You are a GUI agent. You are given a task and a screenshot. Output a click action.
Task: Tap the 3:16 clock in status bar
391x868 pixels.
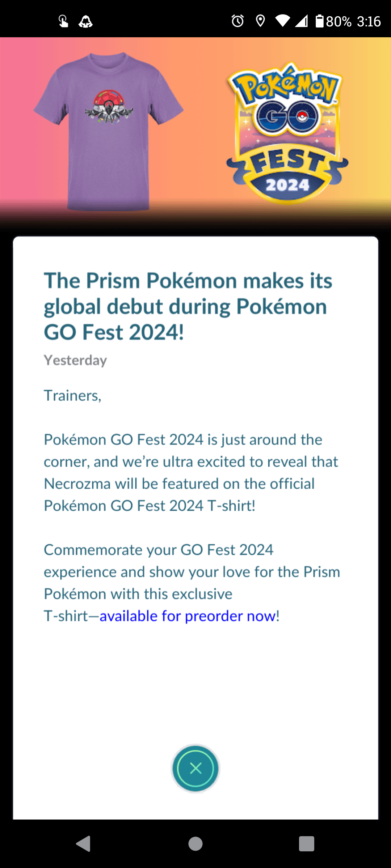pos(369,22)
